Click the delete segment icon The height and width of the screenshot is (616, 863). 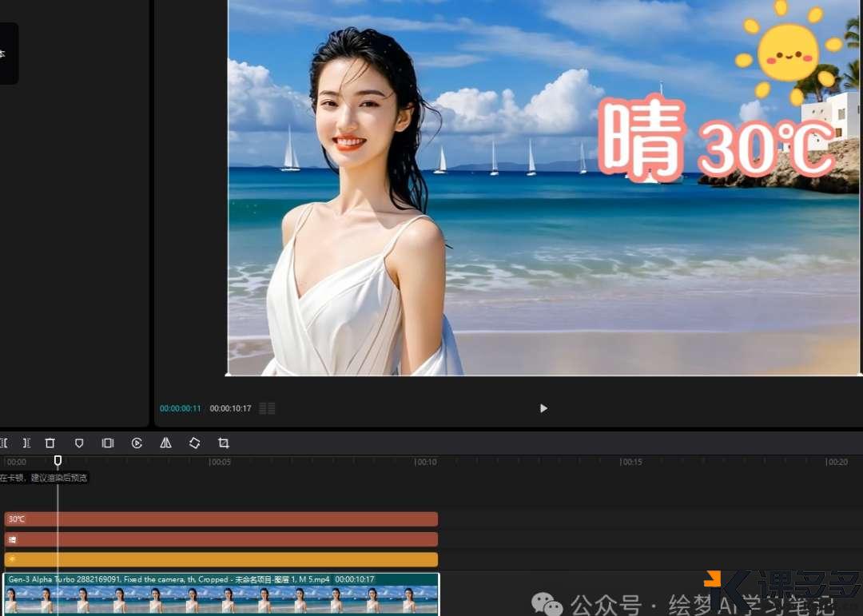coord(50,443)
